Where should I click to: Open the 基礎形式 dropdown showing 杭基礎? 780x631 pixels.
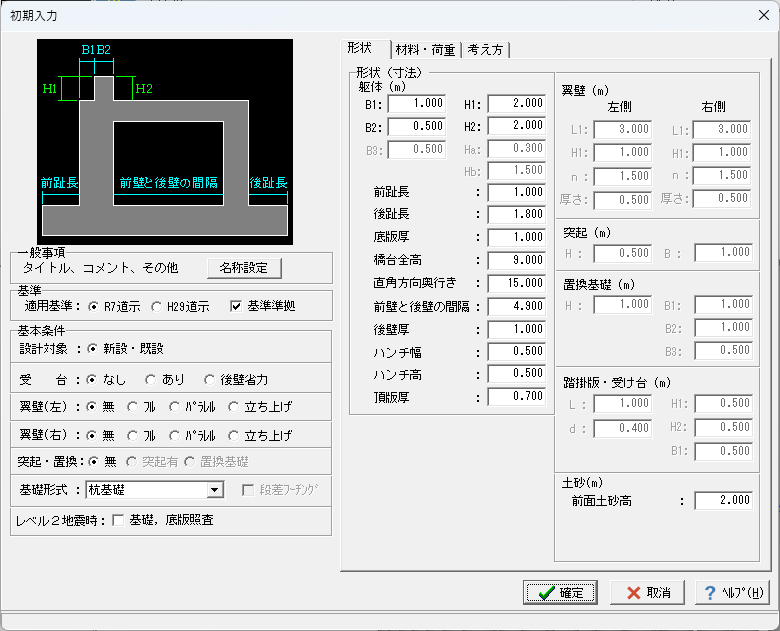(155, 490)
